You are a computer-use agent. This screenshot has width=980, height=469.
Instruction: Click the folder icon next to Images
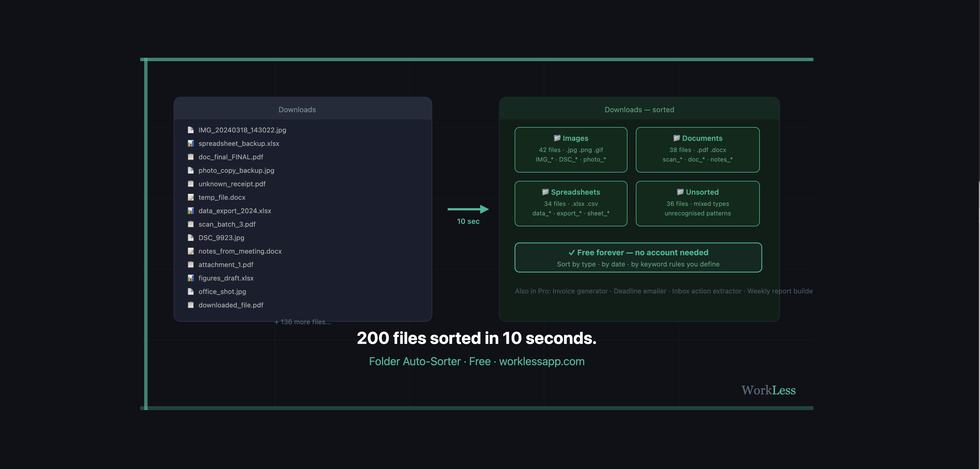pyautogui.click(x=557, y=138)
